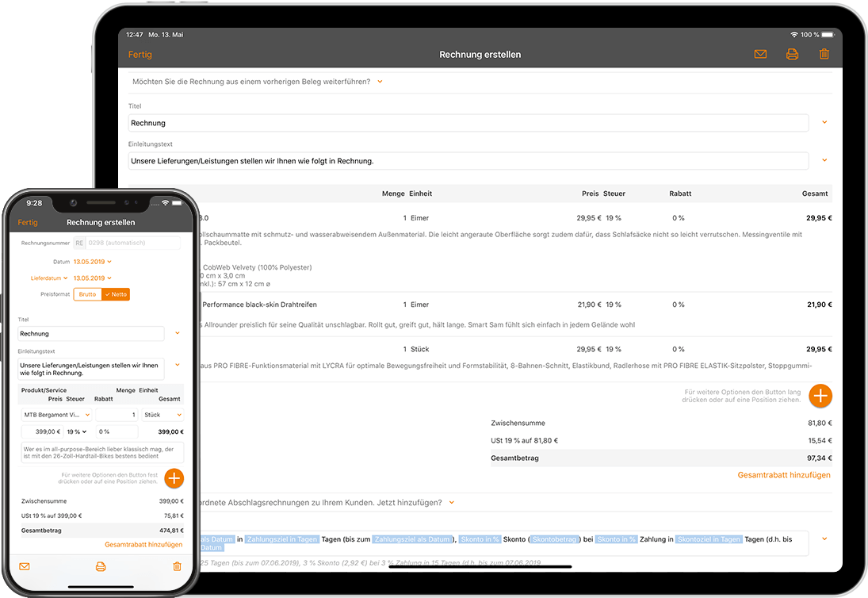Open the Titel dropdown chevron on iPad
Image resolution: width=868 pixels, height=598 pixels.
824,122
